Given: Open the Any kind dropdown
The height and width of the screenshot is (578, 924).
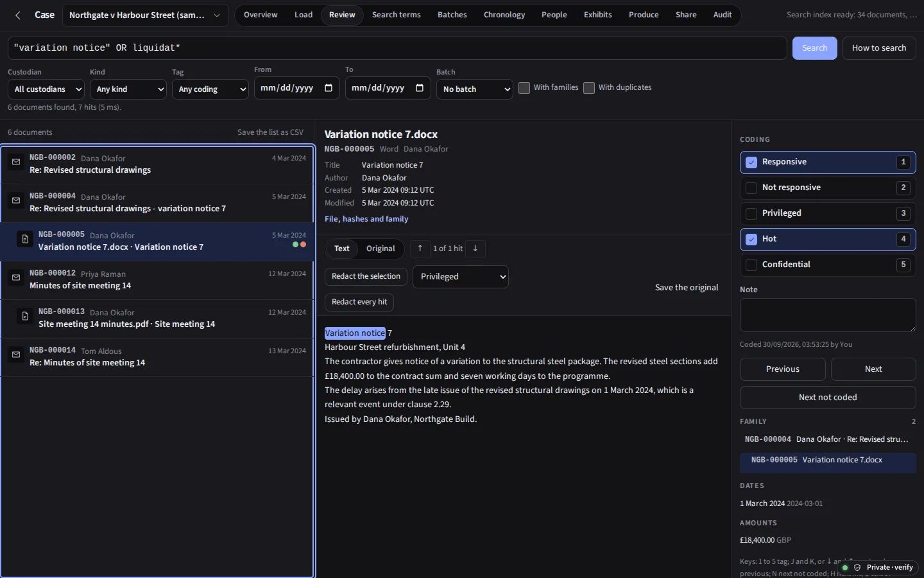Looking at the screenshot, I should [128, 89].
